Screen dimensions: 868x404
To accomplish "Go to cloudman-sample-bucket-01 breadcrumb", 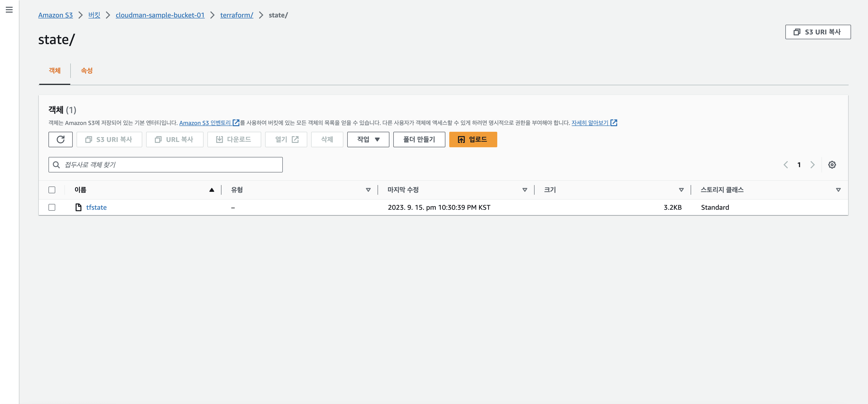I will tap(160, 15).
